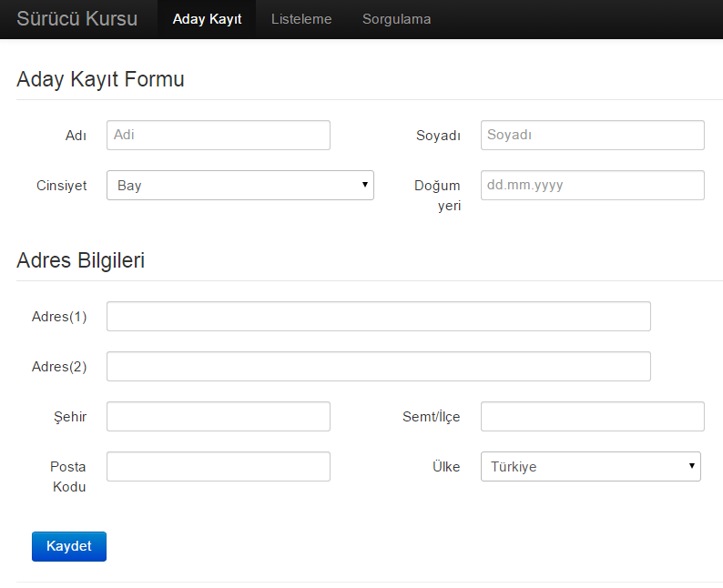Click the Adres Bilgileri section heading
723x588 pixels.
point(81,260)
